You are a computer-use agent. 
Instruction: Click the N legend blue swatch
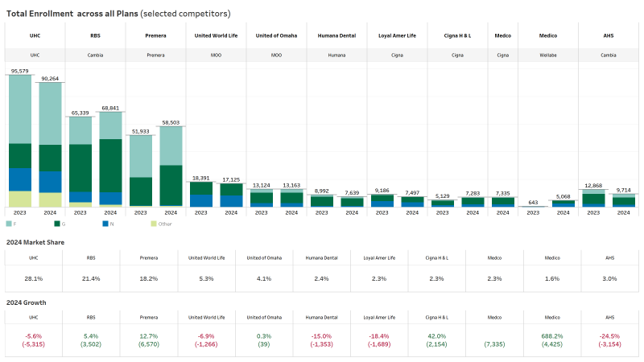(105, 224)
